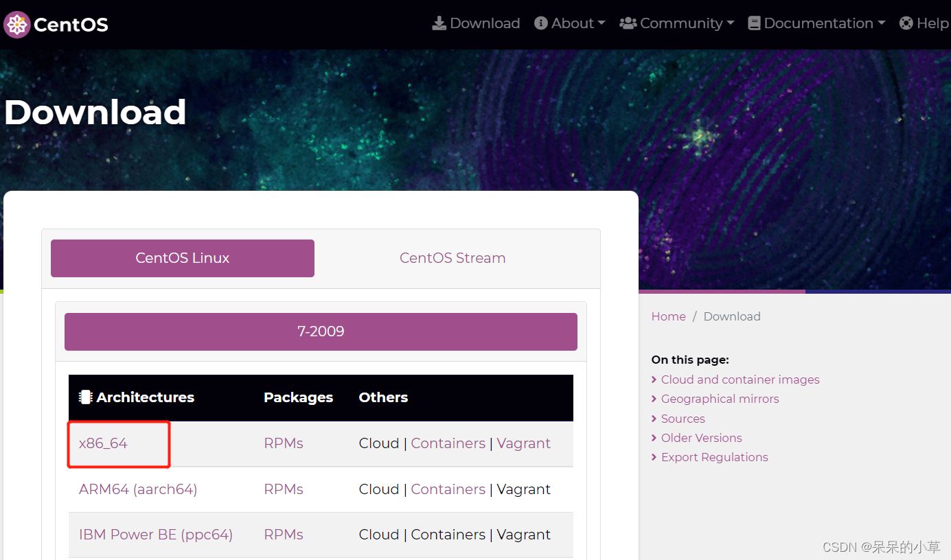Click the Packages column header
The image size is (951, 560).
coord(298,397)
